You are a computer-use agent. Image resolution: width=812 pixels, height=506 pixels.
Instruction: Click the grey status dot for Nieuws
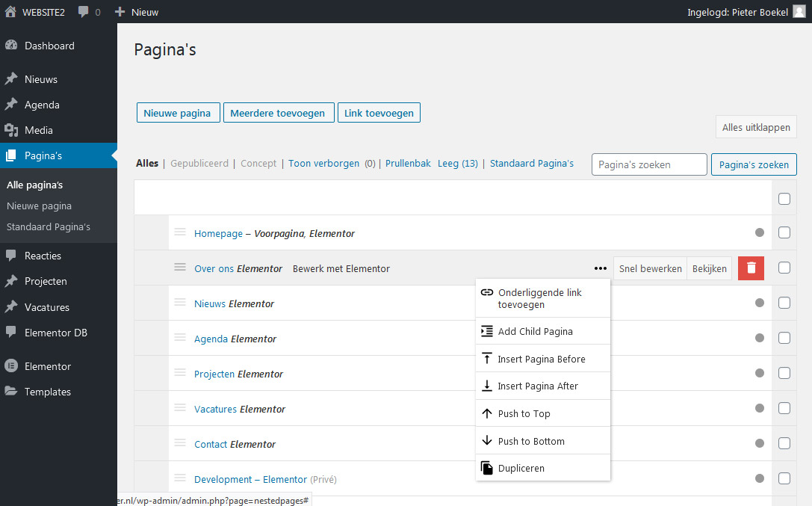760,303
